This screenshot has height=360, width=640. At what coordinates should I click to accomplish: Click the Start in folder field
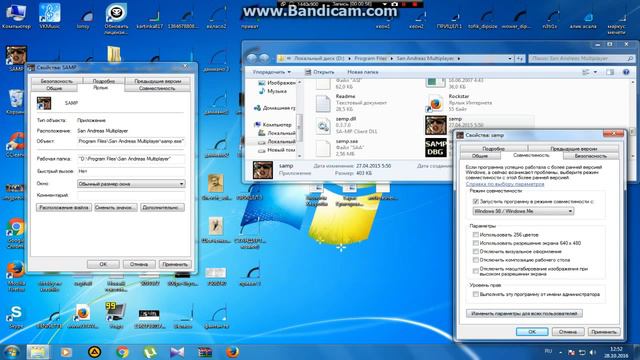click(131, 159)
